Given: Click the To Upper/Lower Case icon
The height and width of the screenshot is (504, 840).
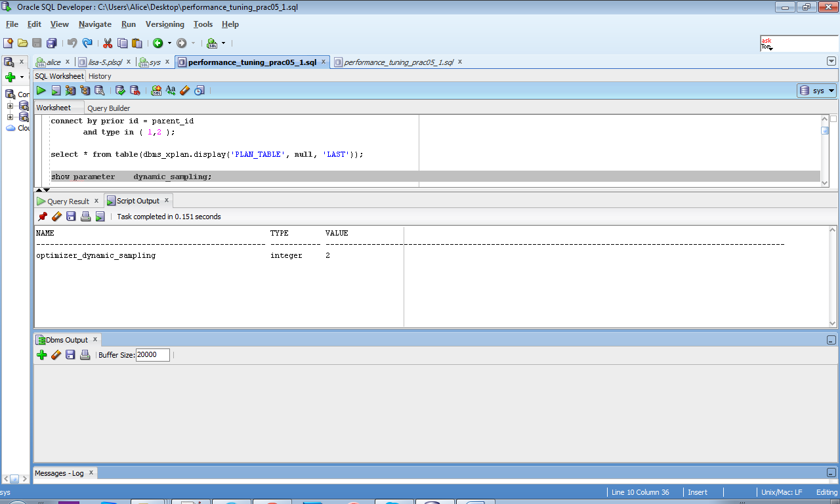Looking at the screenshot, I should point(171,91).
